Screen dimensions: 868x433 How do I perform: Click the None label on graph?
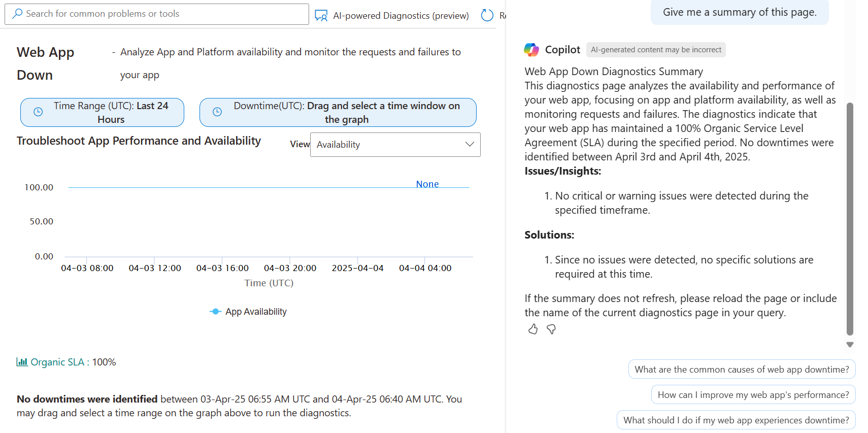[427, 184]
